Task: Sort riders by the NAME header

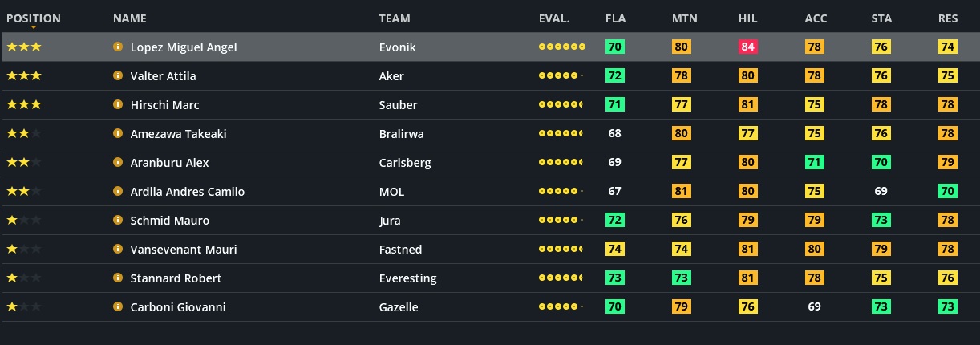Action: pyautogui.click(x=129, y=18)
